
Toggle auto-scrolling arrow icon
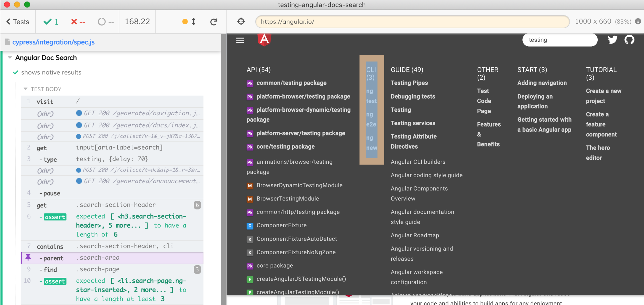click(x=194, y=22)
